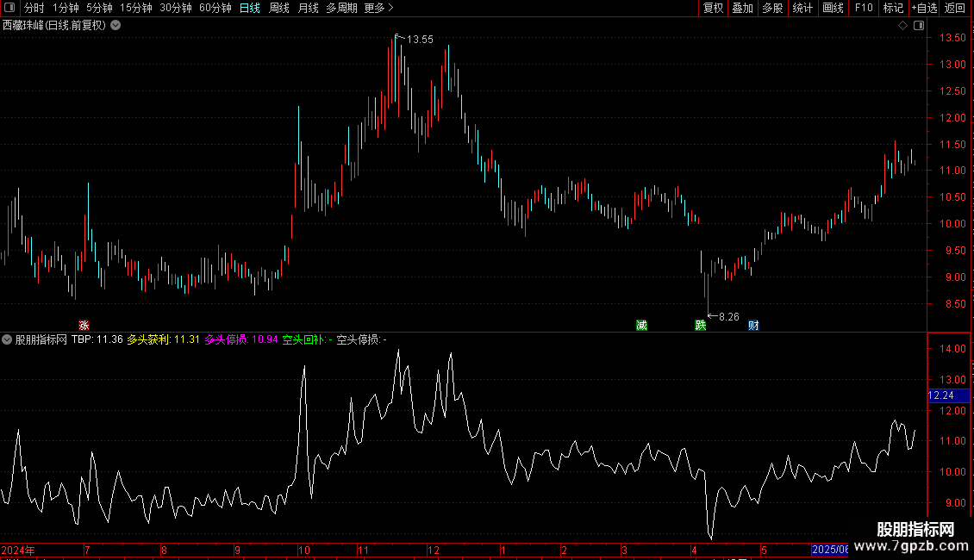The width and height of the screenshot is (974, 560).
Task: Click the highlighted 2025/08 date marker
Action: pos(830,550)
